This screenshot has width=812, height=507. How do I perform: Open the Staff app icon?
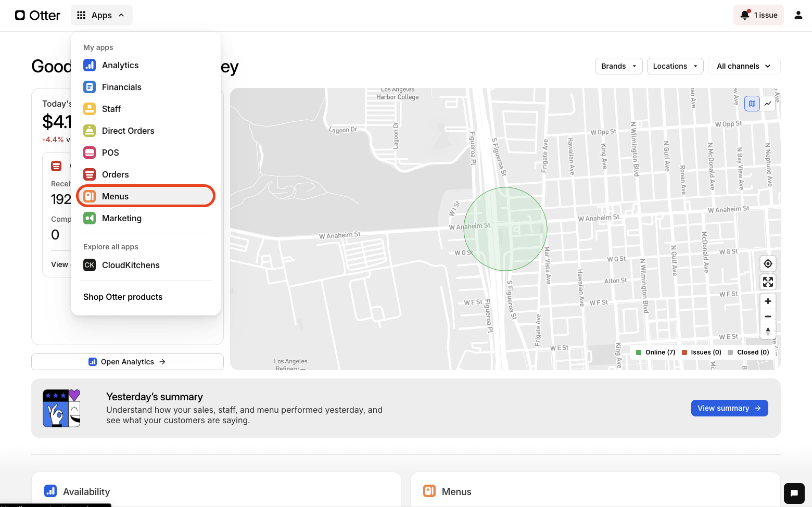(90, 109)
